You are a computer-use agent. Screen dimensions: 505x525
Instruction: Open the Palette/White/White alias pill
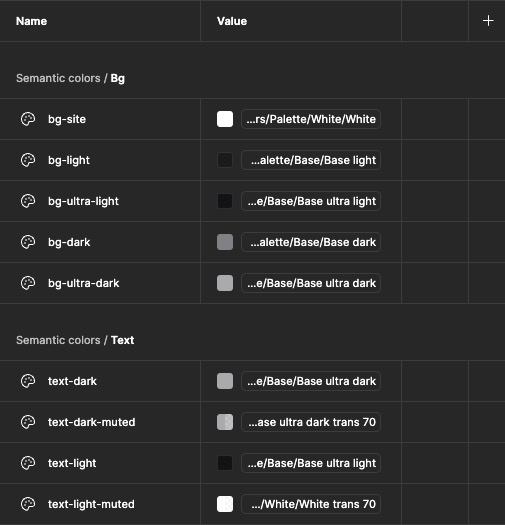click(x=311, y=119)
